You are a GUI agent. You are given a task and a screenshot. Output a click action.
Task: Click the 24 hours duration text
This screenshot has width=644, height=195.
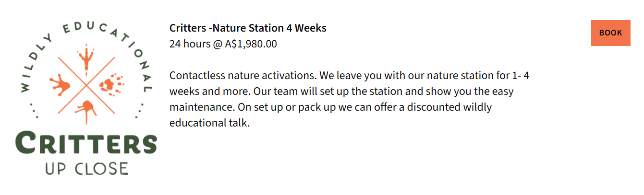pos(190,44)
